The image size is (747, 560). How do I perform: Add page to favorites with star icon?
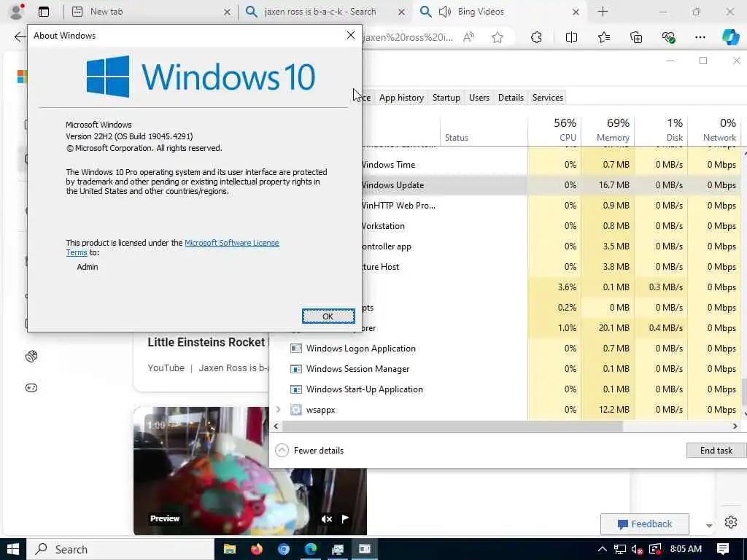pyautogui.click(x=498, y=37)
